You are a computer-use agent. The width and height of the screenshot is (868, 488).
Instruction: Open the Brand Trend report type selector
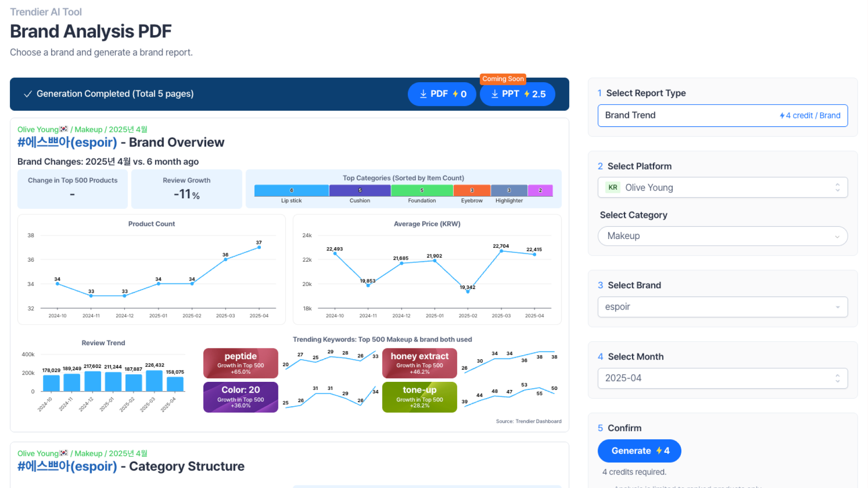click(722, 116)
